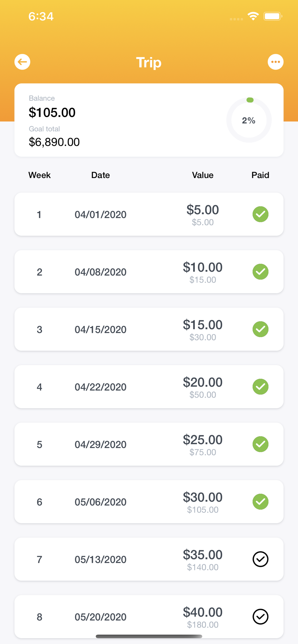Uncheck the 04/29/2020 paid checkmark

(x=260, y=444)
